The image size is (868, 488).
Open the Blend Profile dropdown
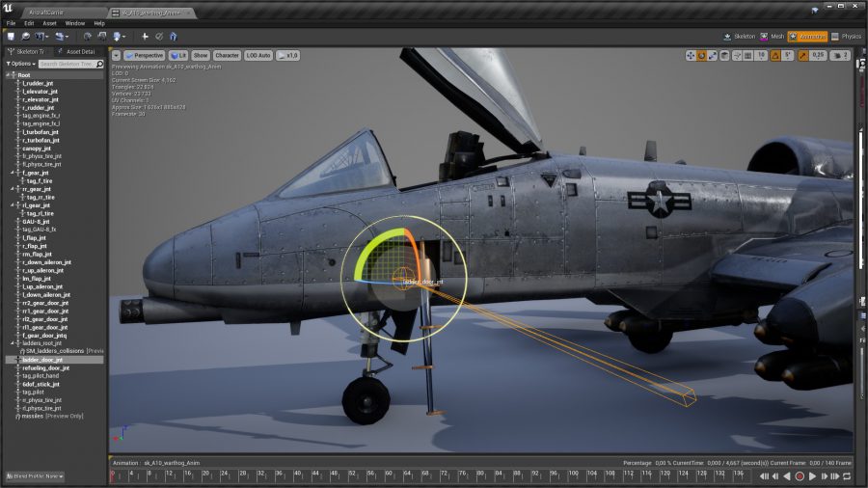coord(35,475)
